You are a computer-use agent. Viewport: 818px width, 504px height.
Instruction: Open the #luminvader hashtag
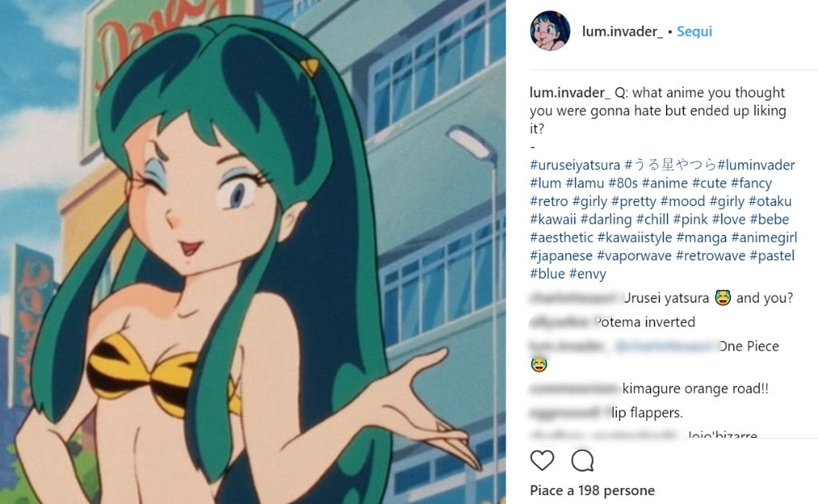click(756, 165)
